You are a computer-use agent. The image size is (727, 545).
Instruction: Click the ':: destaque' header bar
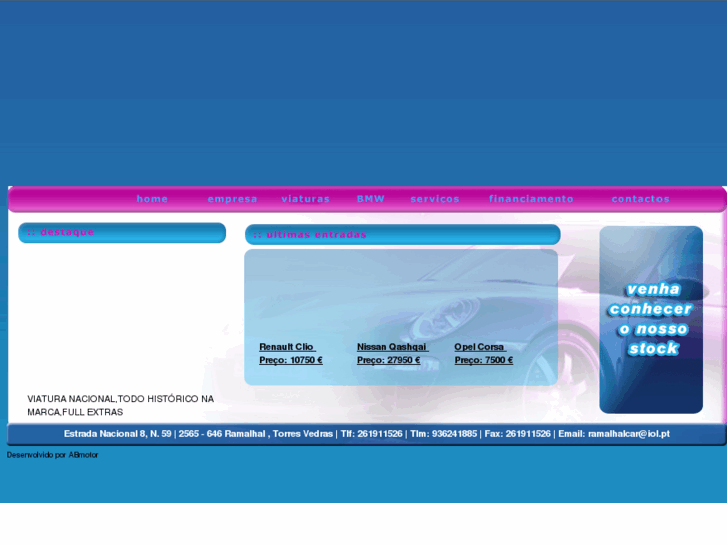click(x=122, y=233)
